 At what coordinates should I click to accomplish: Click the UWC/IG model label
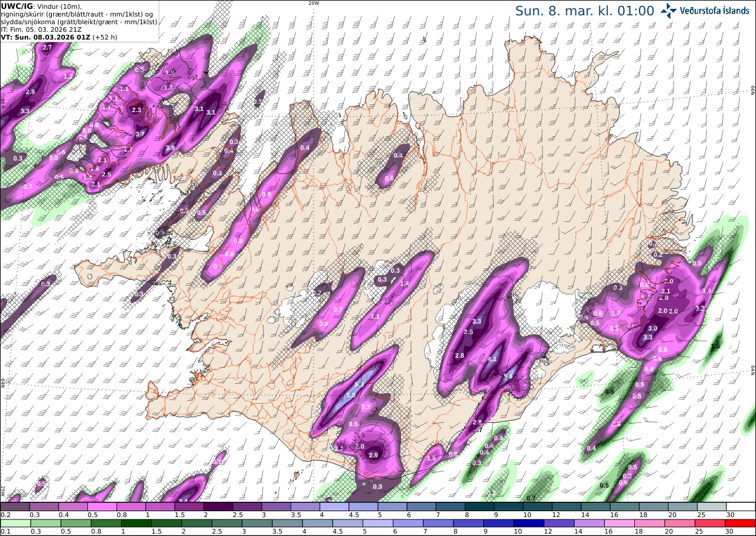point(17,6)
